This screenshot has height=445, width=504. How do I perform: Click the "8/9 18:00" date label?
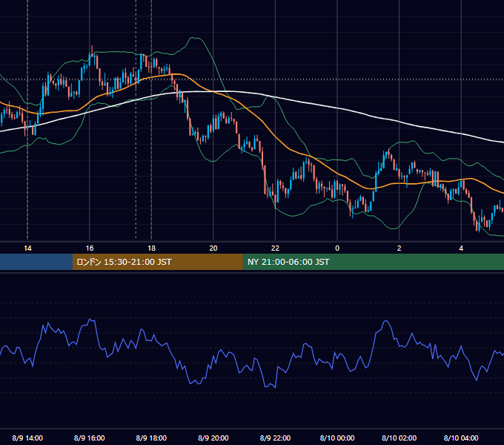pos(151,438)
